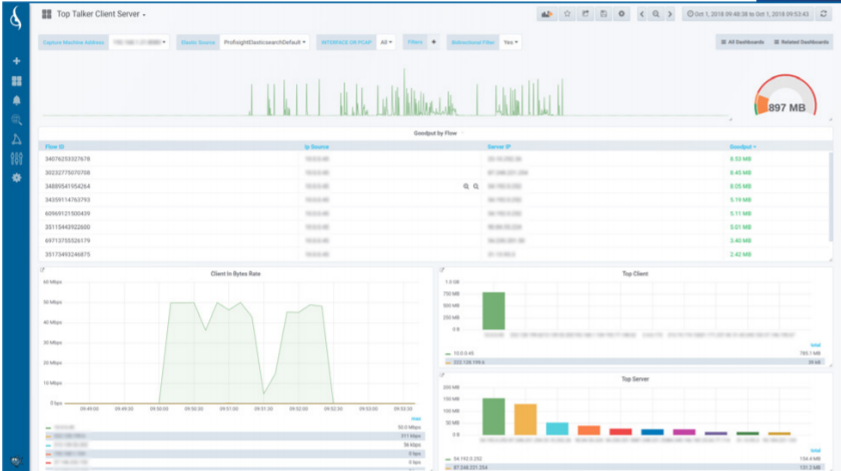Click the dashboard grid icon beside the title

pyautogui.click(x=47, y=14)
